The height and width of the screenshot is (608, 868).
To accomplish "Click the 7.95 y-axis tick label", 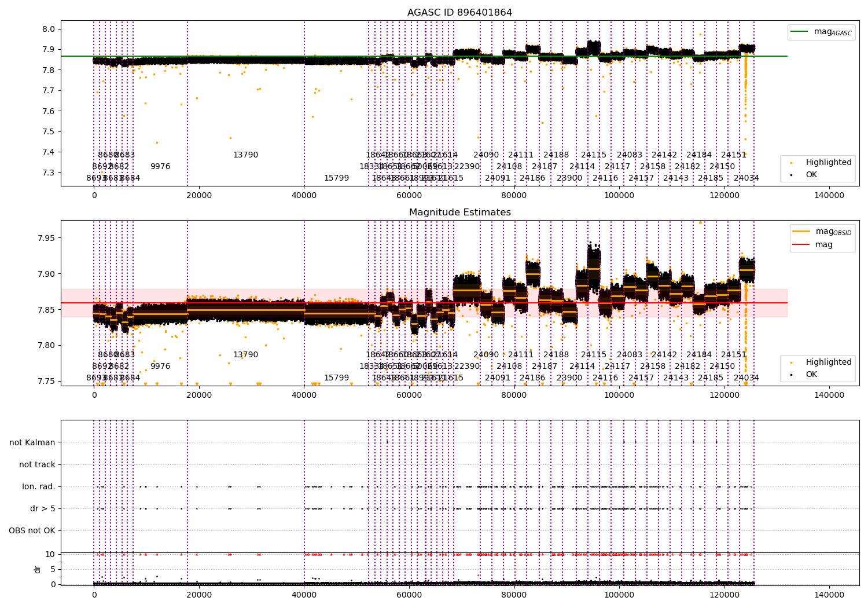I will click(46, 238).
